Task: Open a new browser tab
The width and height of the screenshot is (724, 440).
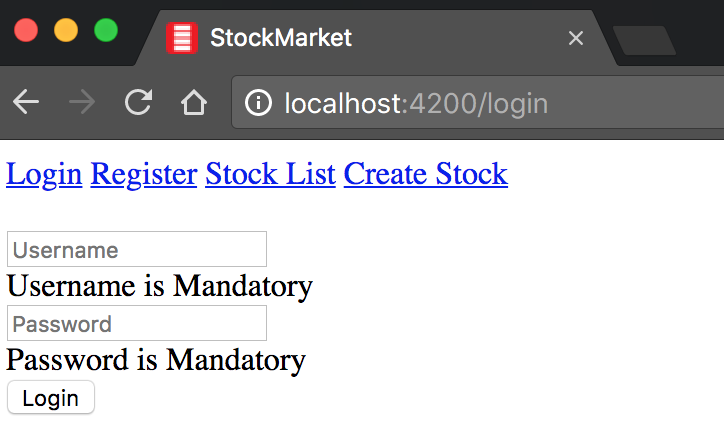Action: [643, 40]
